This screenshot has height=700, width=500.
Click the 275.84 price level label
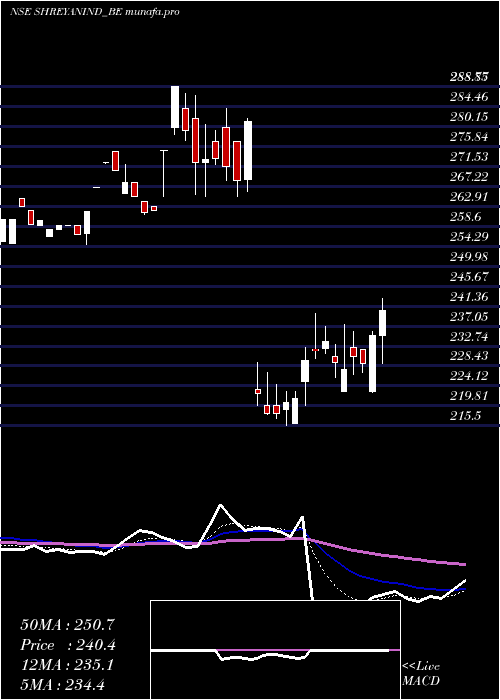468,137
